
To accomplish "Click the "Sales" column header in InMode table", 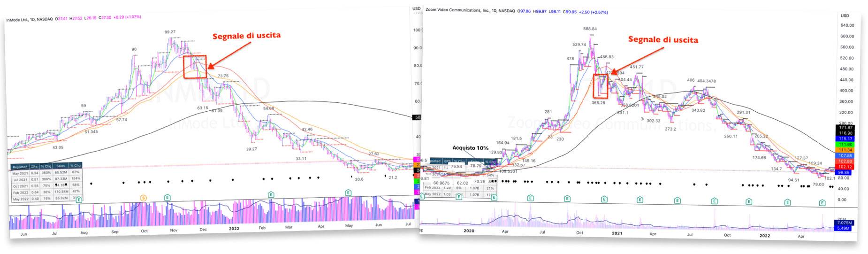I will (x=61, y=166).
